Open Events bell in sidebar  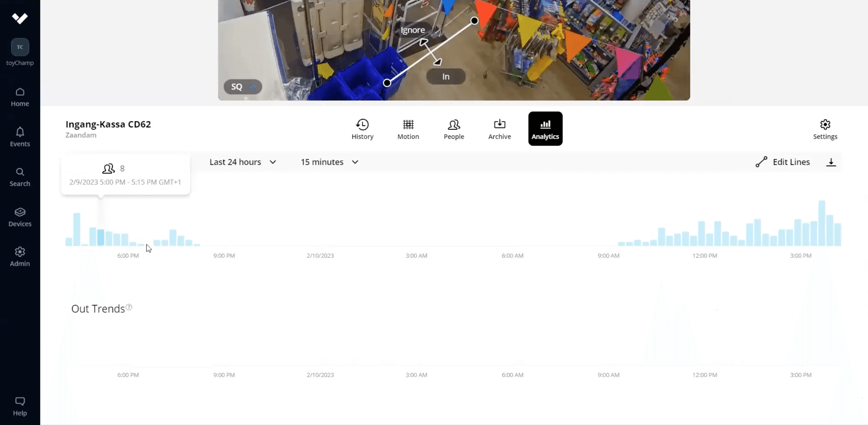click(x=20, y=137)
